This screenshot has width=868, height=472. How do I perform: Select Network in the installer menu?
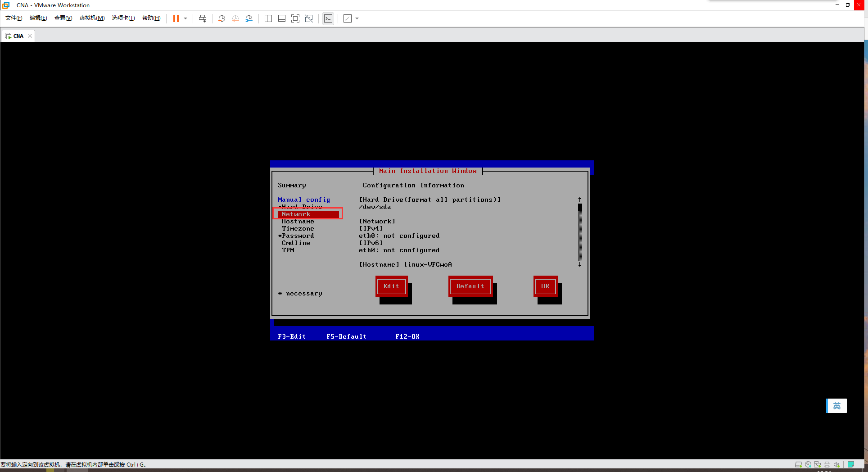[x=308, y=214]
